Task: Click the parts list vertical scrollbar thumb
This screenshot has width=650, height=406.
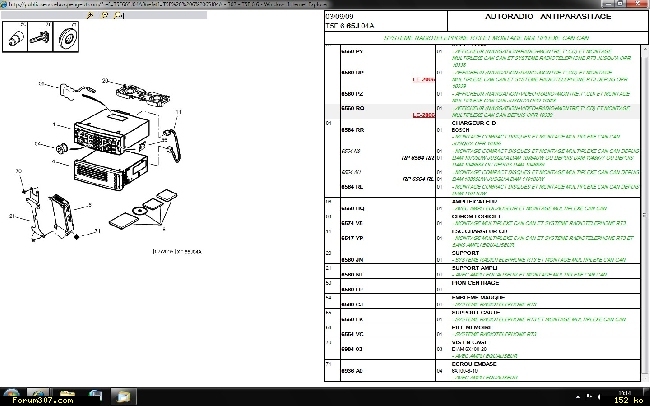Action: coord(645,214)
